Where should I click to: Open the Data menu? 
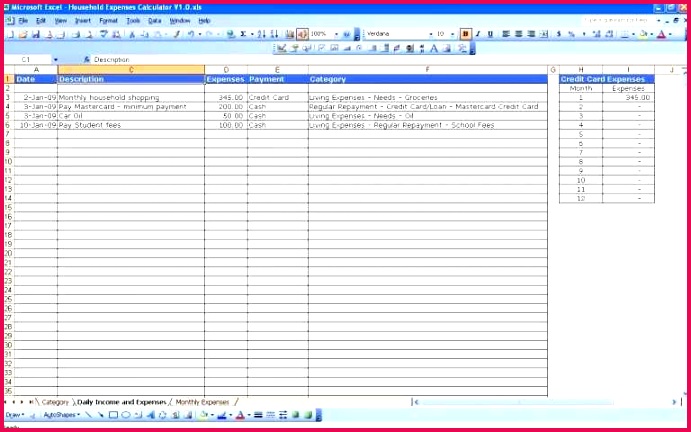pyautogui.click(x=155, y=21)
